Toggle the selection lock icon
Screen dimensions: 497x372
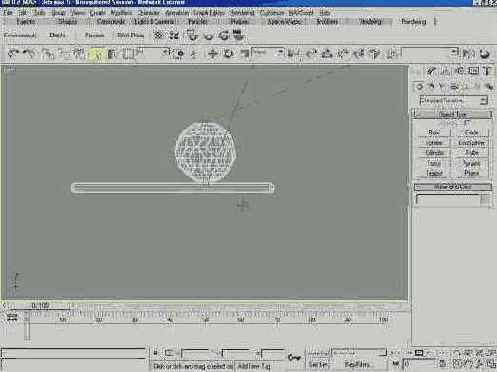tap(156, 353)
